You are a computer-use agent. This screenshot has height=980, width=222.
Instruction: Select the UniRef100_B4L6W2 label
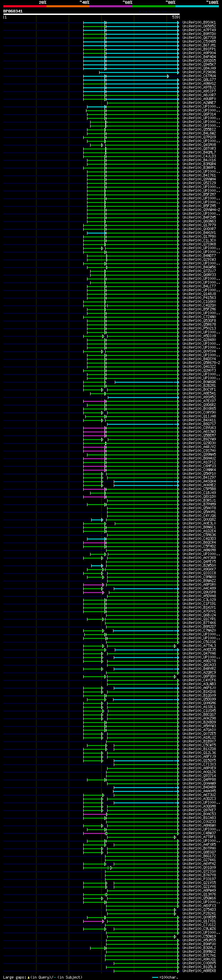[x=199, y=133]
